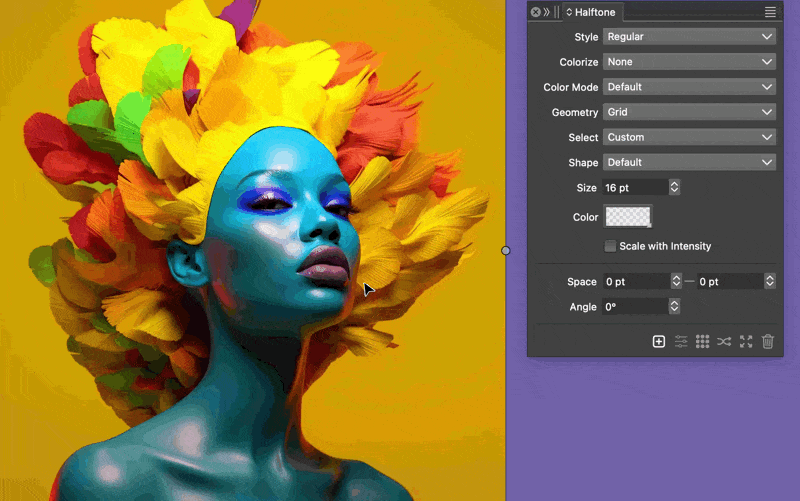The image size is (800, 501).
Task: Click the expand arrows icon
Action: [x=746, y=342]
